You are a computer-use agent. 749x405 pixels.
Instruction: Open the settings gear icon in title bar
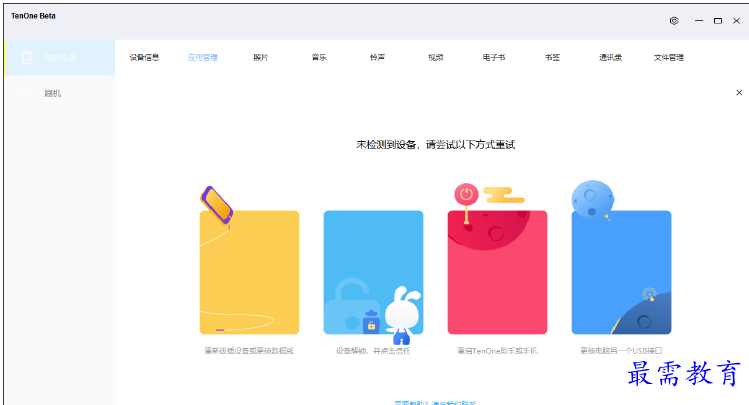[x=674, y=21]
